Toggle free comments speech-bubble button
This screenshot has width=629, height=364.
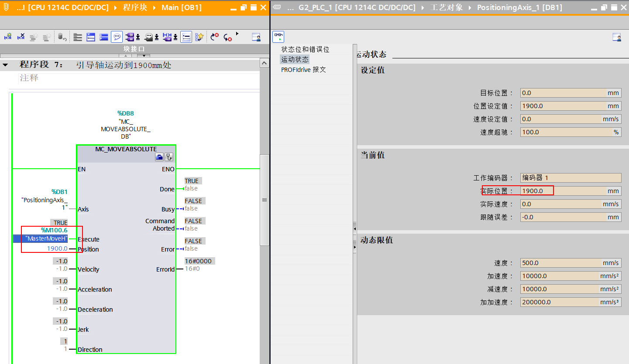click(x=117, y=37)
